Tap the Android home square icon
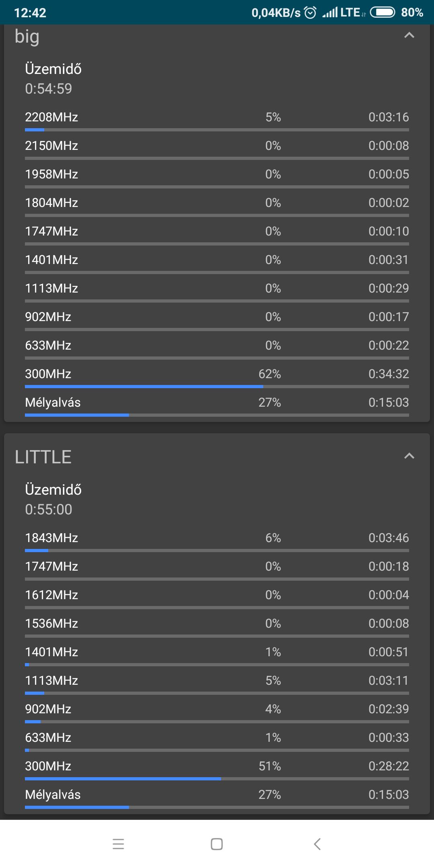Viewport: 434px width, 868px height. (217, 844)
